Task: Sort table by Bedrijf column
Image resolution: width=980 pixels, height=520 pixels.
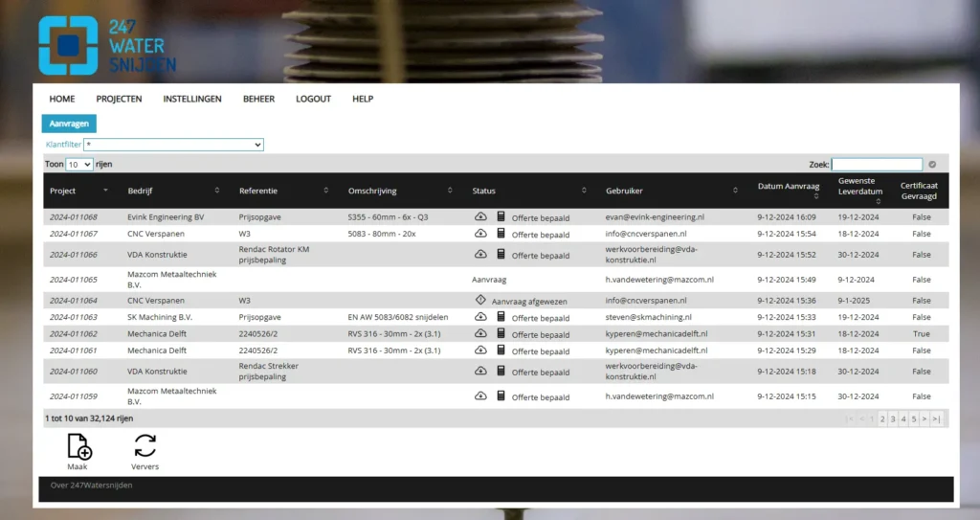Action: [x=172, y=191]
